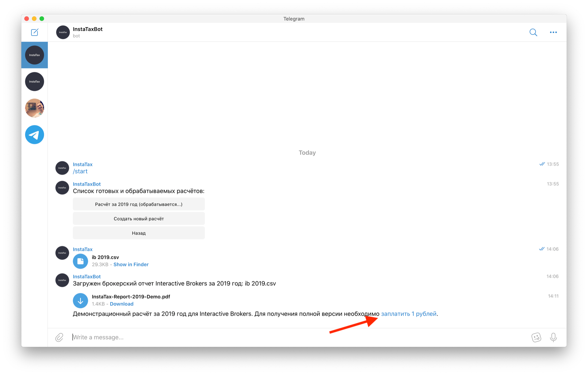Open the sticker and emoji panel
Image resolution: width=588 pixels, height=375 pixels.
pos(536,337)
